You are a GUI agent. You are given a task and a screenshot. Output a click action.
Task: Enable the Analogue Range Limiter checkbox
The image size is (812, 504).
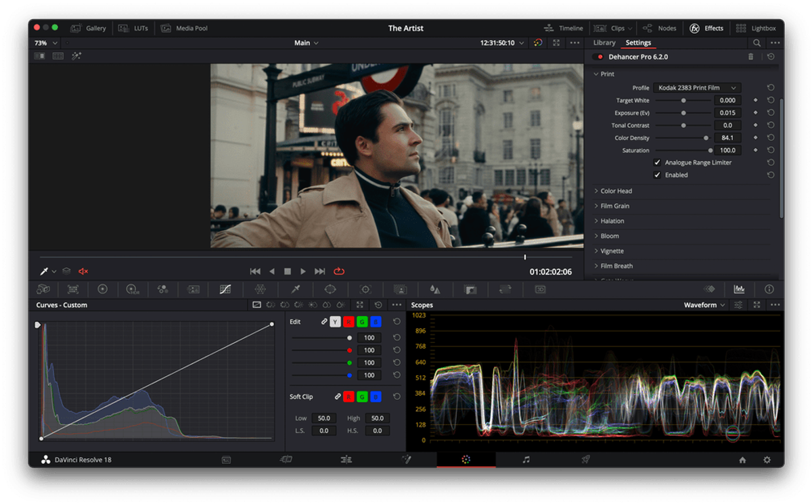coord(657,162)
